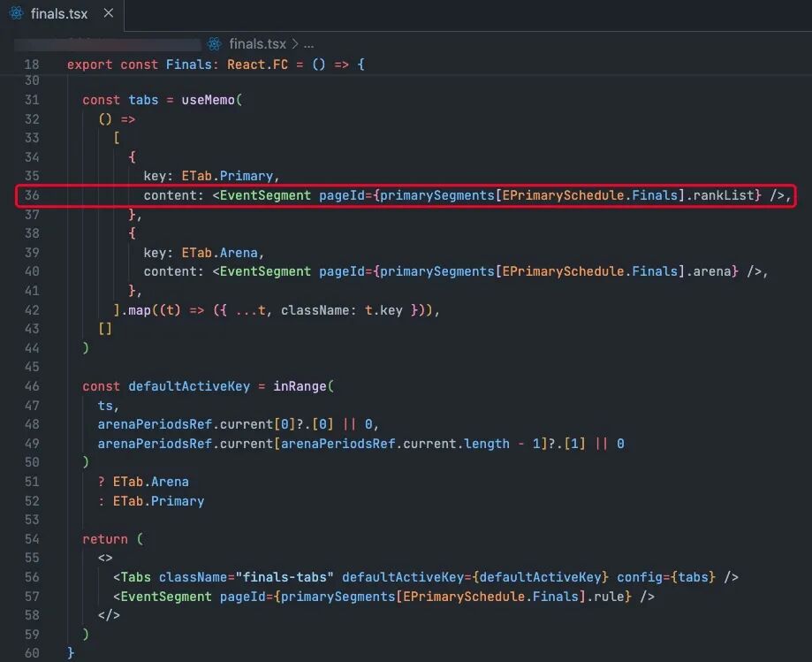Click className on line 42
Viewport: 812px width, 662px height.
click(315, 310)
